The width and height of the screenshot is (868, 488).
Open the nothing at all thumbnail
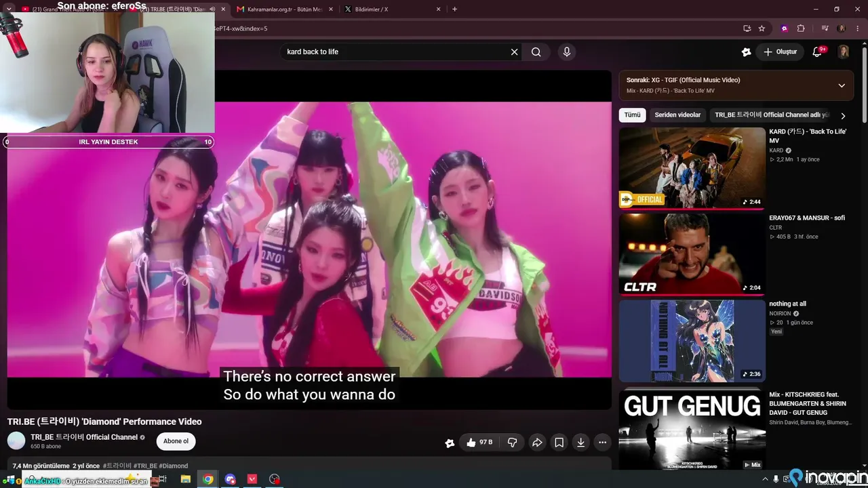pos(692,340)
